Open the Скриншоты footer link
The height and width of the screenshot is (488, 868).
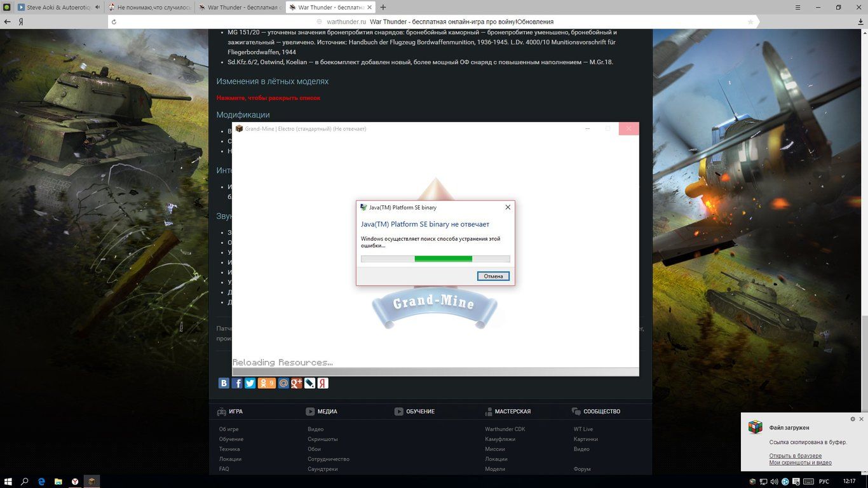click(x=323, y=439)
